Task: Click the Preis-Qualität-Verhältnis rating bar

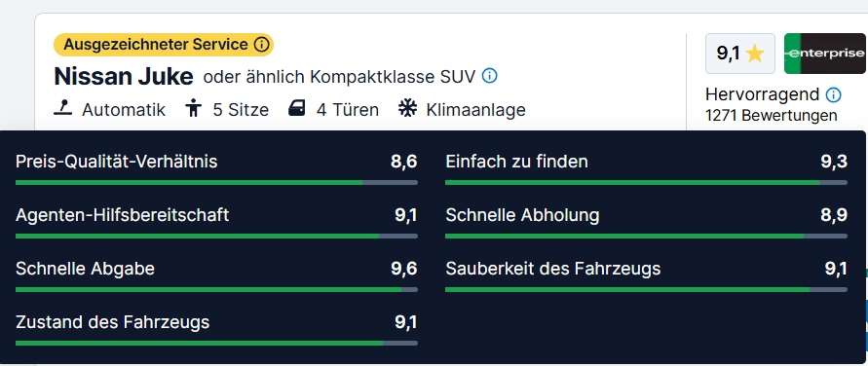Action: pos(216,182)
